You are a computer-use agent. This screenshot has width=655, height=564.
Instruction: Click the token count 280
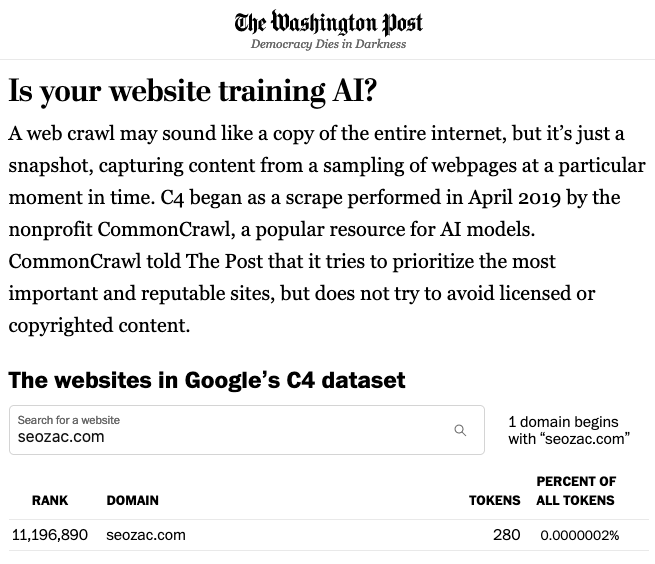point(506,535)
